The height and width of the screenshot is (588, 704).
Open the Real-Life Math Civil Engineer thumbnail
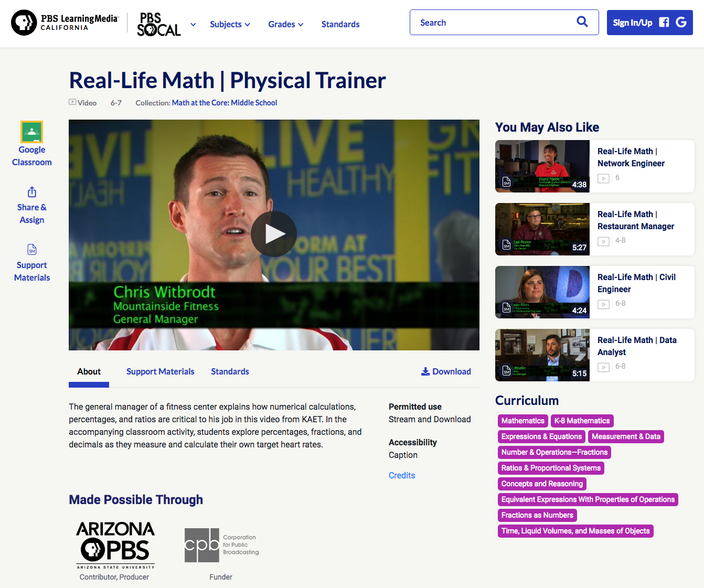pos(542,292)
